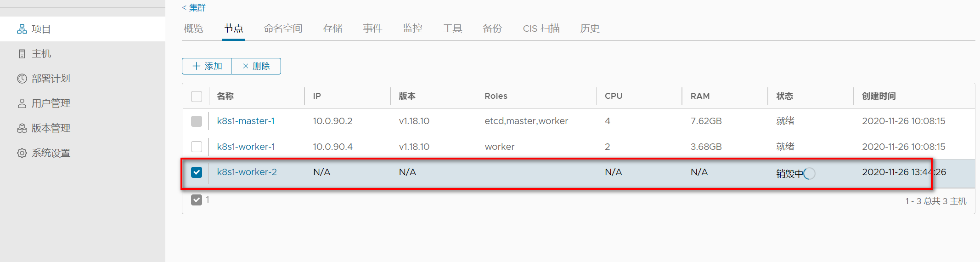The height and width of the screenshot is (262, 980).
Task: Click the IP cell 10.0.90.2
Action: [x=332, y=121]
